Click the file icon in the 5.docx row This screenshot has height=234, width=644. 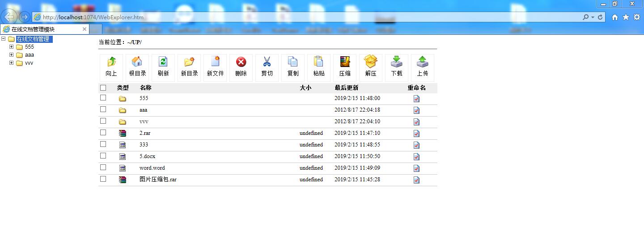[123, 157]
